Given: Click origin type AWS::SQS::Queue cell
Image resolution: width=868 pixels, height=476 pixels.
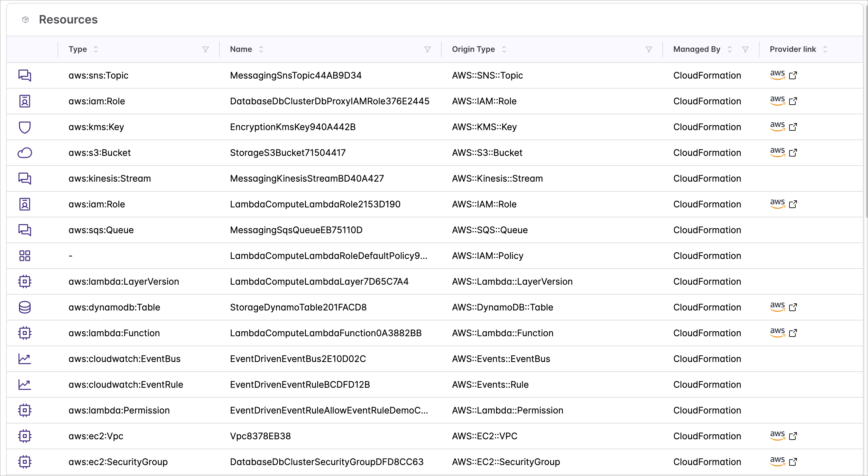Looking at the screenshot, I should pyautogui.click(x=490, y=230).
